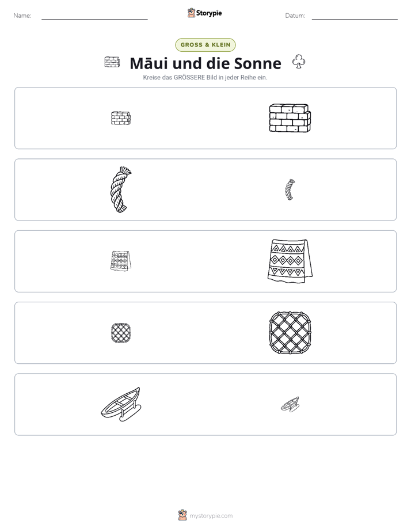Open the mystorypie.com footer link

(211, 516)
